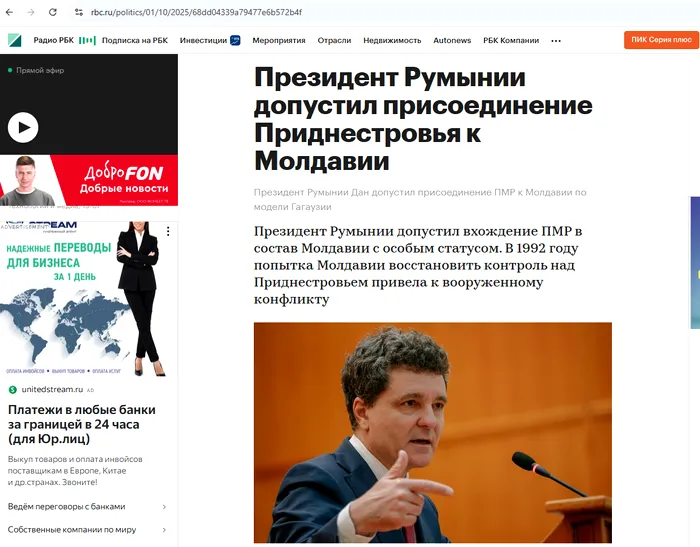This screenshot has height=547, width=700.
Task: Click the green RBC logo
Action: [x=15, y=41]
